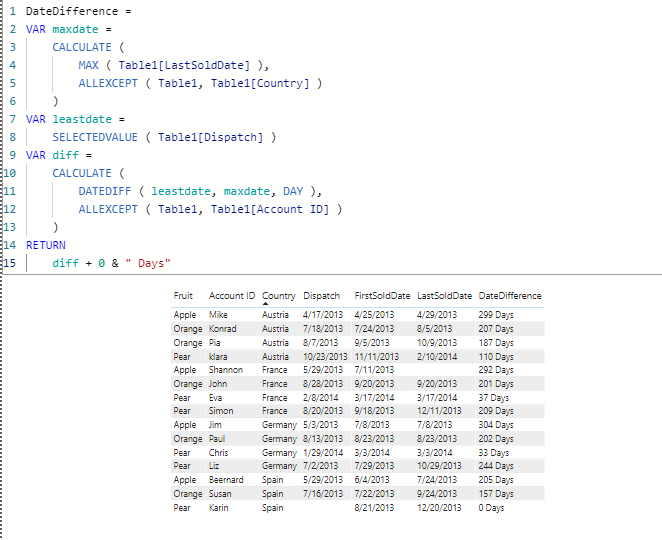Click the dispatch date 1/29/2014

323,453
